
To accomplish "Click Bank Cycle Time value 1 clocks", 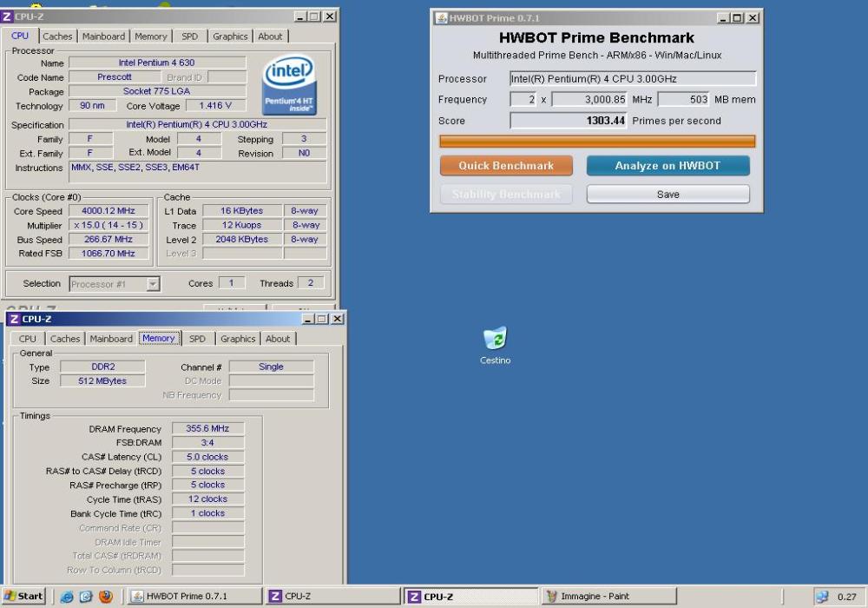I will coord(207,513).
